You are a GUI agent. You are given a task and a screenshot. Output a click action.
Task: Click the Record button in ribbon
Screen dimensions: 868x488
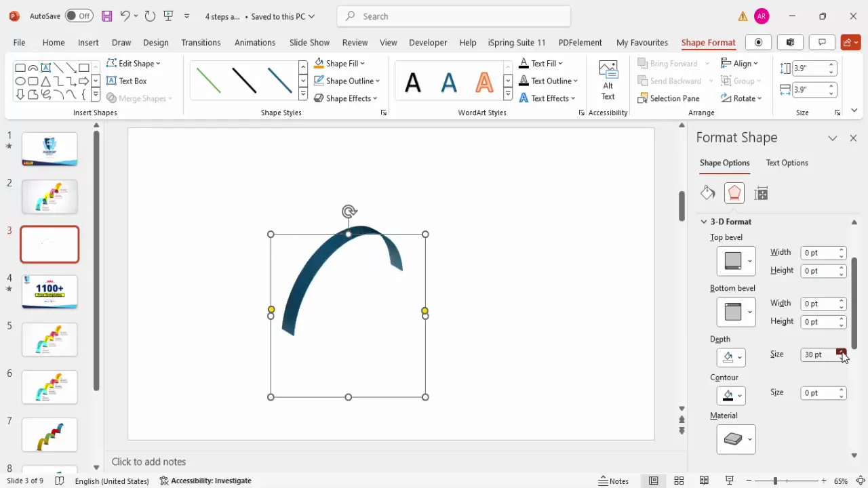(x=759, y=42)
